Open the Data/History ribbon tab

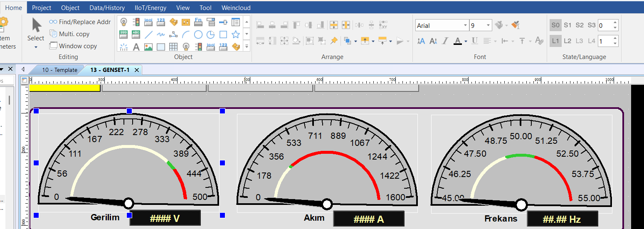(107, 7)
